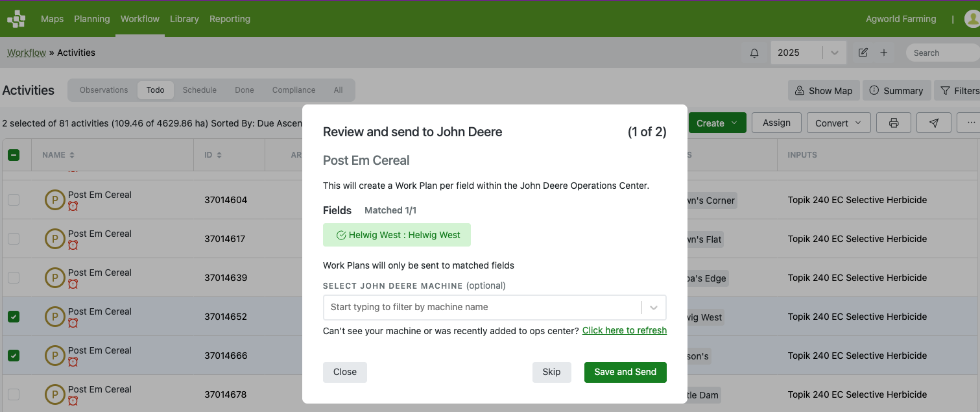Image resolution: width=980 pixels, height=412 pixels.
Task: Uncheck the box for activity 37014666
Action: [14, 356]
